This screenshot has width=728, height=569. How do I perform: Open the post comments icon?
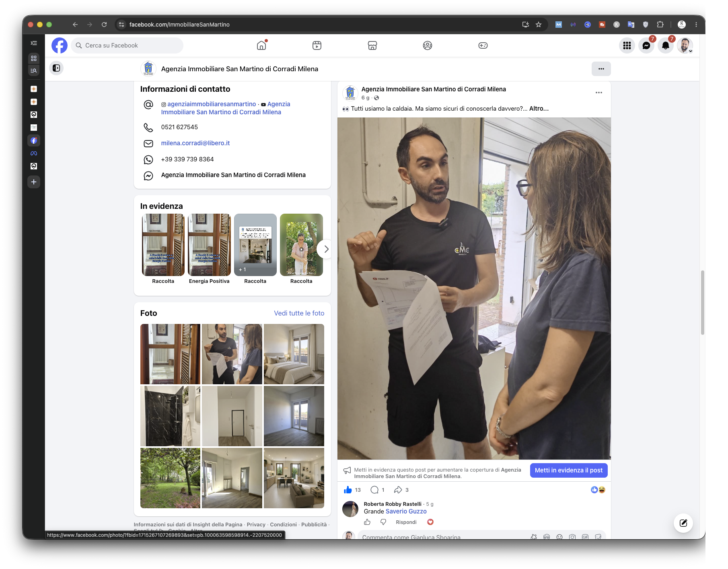(x=374, y=490)
